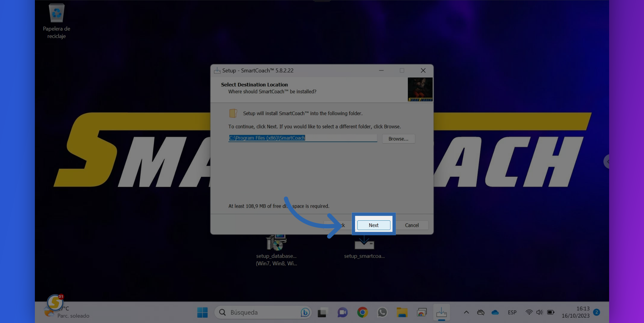Click the Next button in Setup
Viewport: 644px width, 323px height.
pos(374,225)
